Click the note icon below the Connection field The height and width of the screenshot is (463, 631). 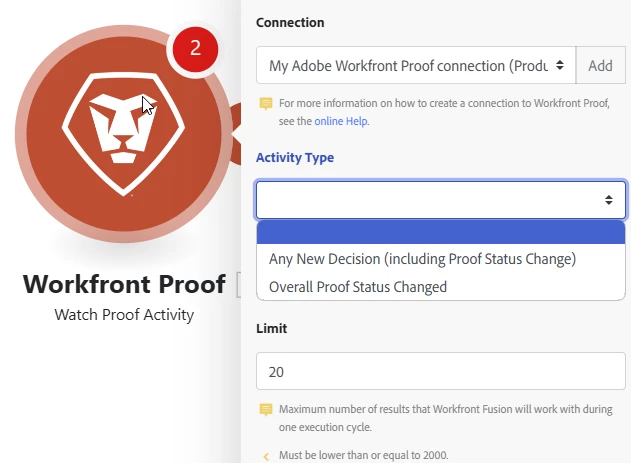(265, 103)
